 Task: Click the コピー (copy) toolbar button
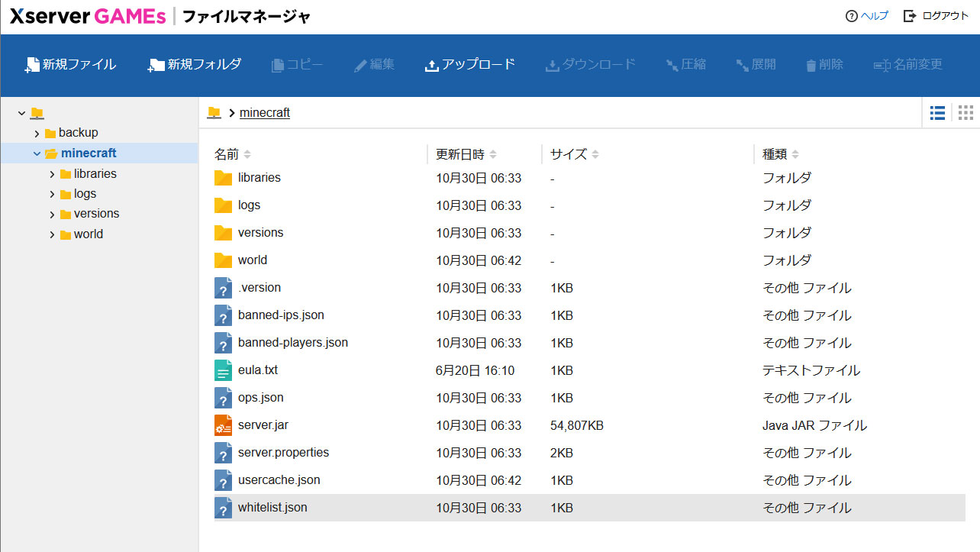(298, 65)
